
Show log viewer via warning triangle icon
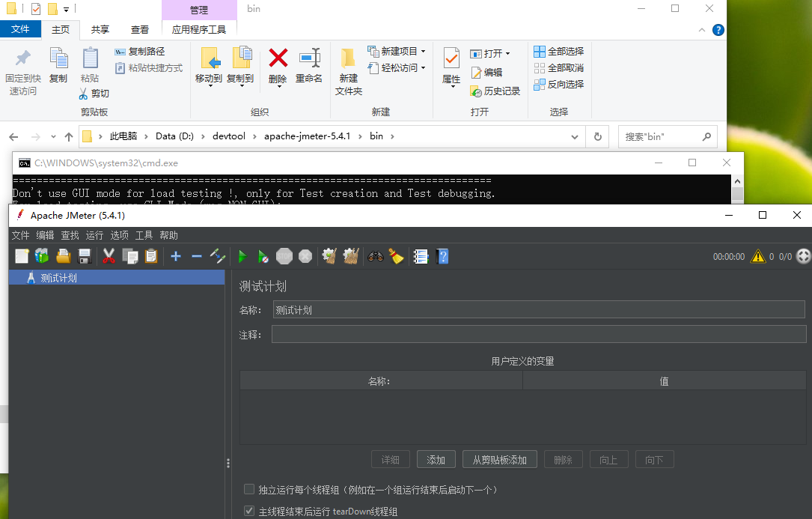coord(758,256)
